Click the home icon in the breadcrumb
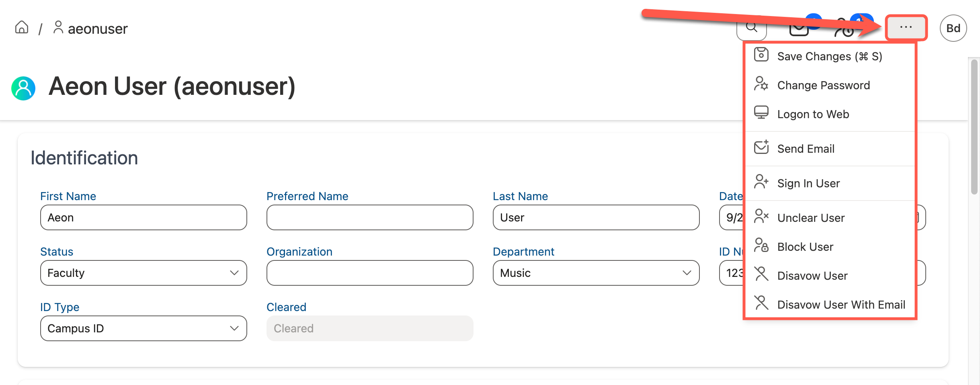The width and height of the screenshot is (980, 385). point(21,27)
